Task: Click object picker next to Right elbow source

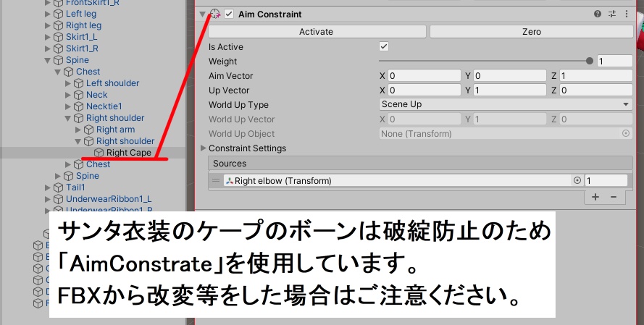Action: (577, 180)
